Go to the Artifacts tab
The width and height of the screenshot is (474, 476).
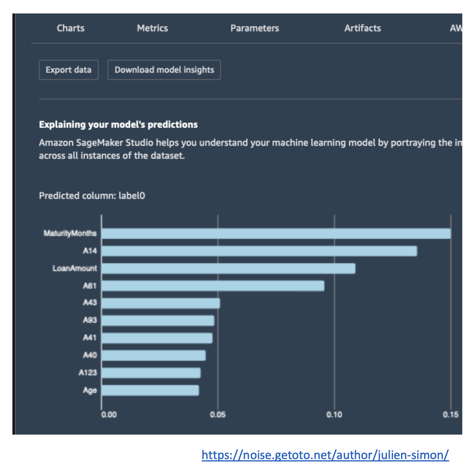click(362, 28)
